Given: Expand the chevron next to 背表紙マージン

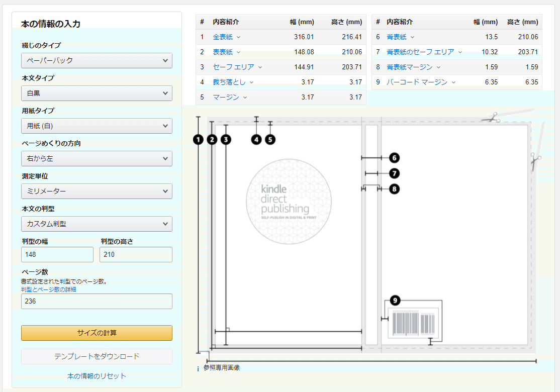Looking at the screenshot, I should [438, 67].
